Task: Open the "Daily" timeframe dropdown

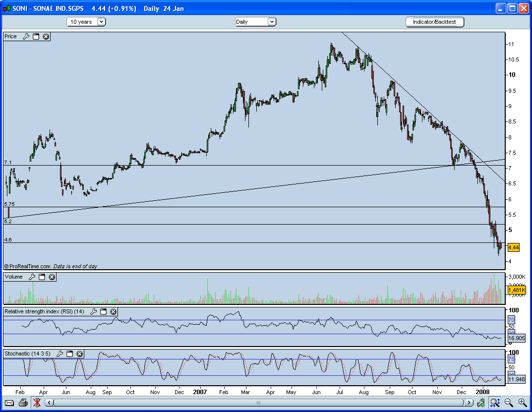Action: pyautogui.click(x=255, y=22)
